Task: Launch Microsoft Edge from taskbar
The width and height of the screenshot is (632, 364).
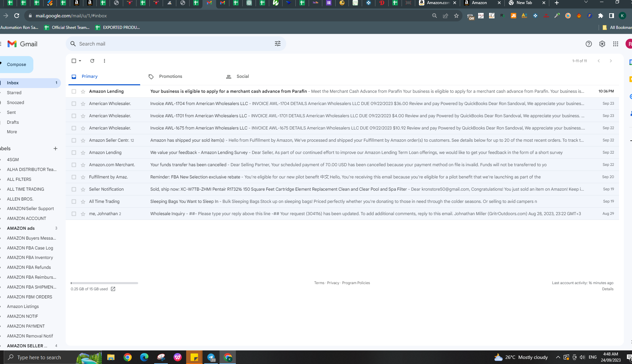Action: point(144,357)
